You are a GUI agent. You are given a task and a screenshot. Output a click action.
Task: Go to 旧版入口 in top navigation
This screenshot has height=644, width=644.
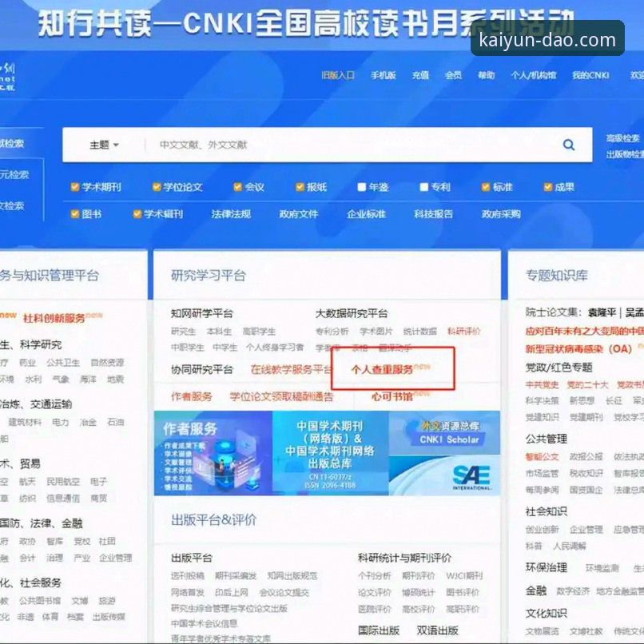338,75
